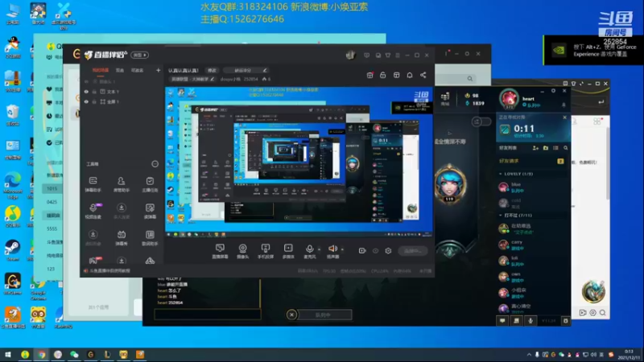Switch to the first scene tab
The image size is (644, 362).
(100, 70)
